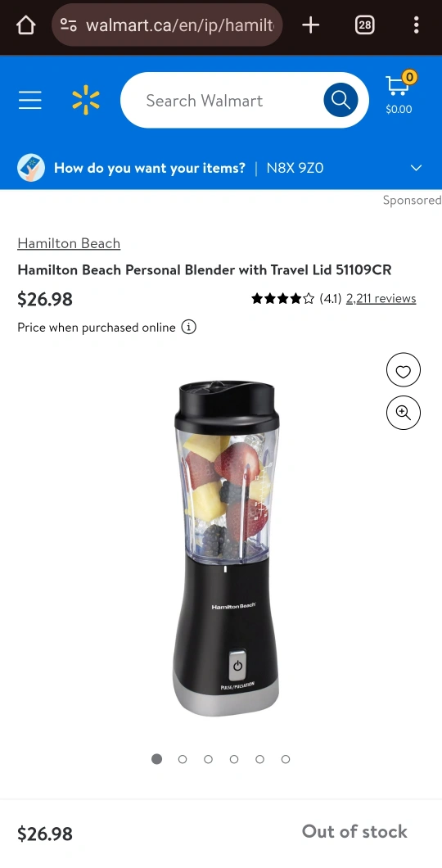
Task: Open the tab switcher showing 28 tabs
Action: click(x=364, y=25)
